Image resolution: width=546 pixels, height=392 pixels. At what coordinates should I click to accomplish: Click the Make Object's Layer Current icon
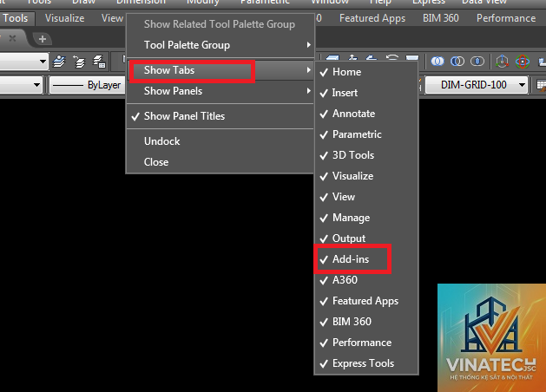click(59, 62)
